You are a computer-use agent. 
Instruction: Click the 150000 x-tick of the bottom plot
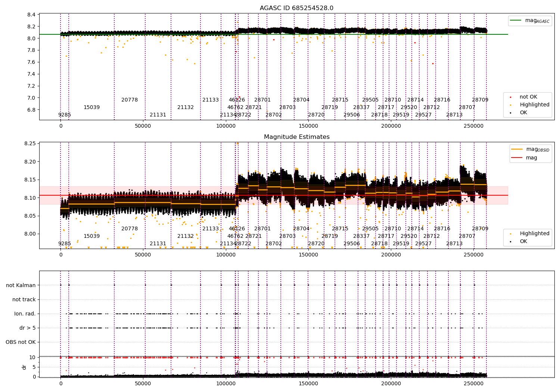(x=308, y=384)
